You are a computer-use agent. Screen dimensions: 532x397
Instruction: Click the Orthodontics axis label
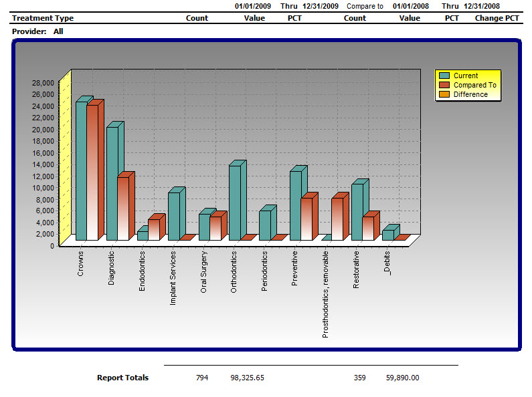click(234, 272)
